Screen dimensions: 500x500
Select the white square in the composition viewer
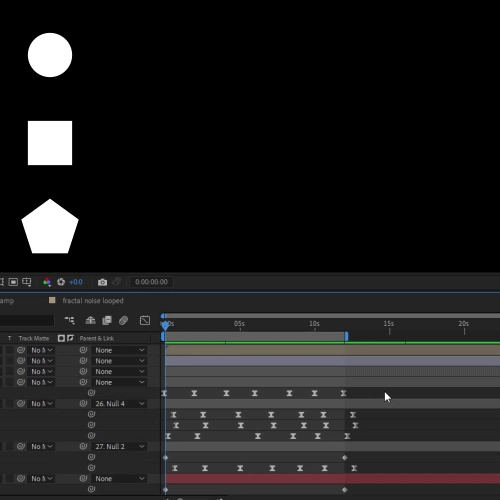tap(50, 143)
